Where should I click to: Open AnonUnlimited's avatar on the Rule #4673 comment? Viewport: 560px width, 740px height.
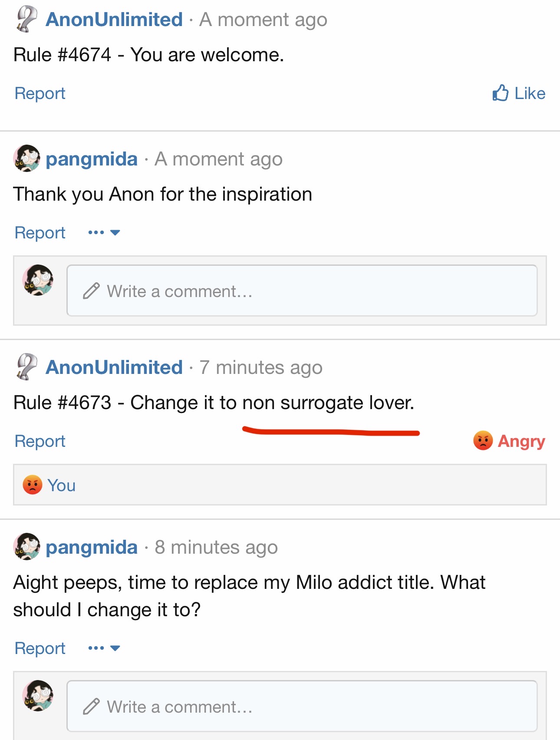point(26,367)
